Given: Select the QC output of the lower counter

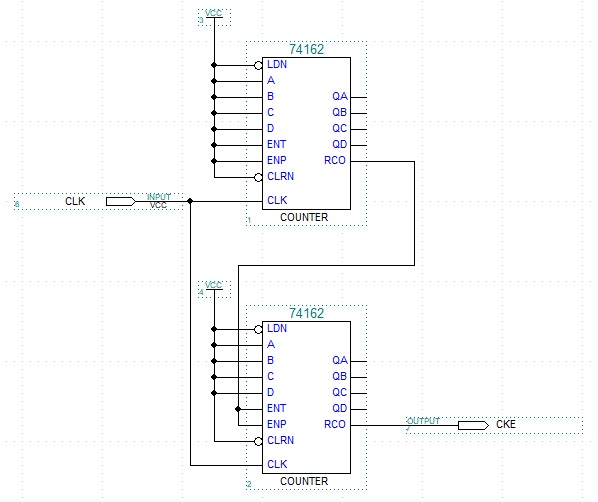Looking at the screenshot, I should (x=339, y=392).
